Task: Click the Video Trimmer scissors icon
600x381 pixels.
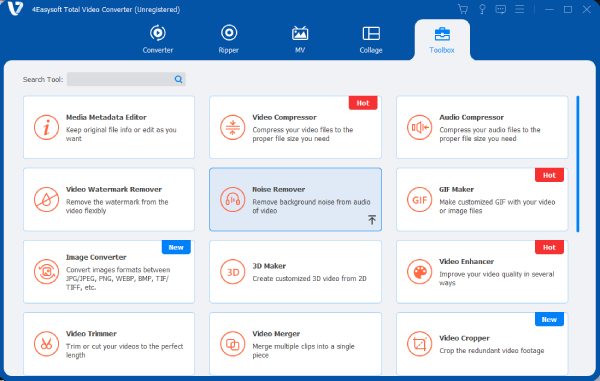Action: coord(46,344)
